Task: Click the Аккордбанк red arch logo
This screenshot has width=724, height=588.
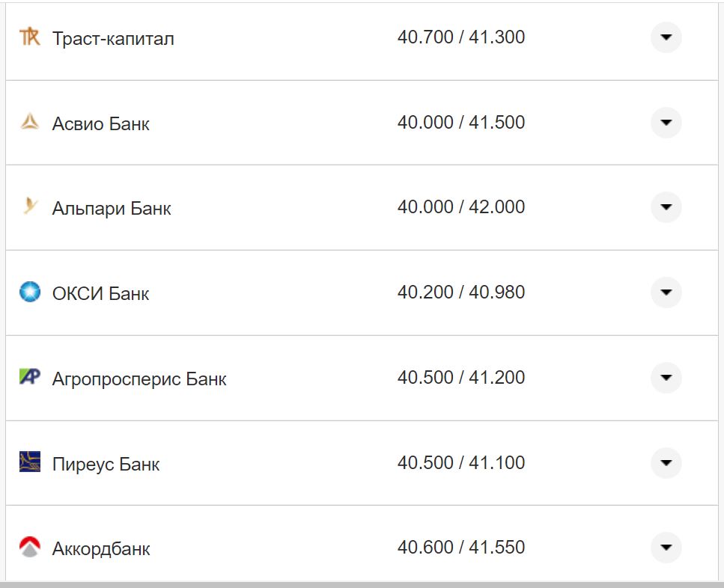Action: [30, 548]
